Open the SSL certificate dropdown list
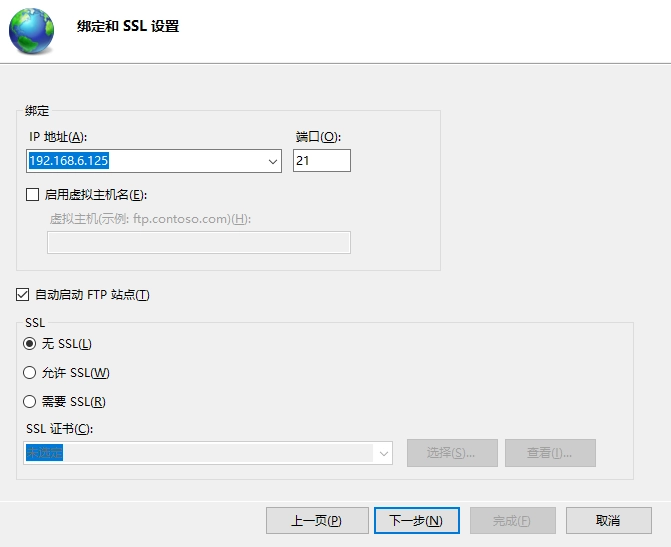671x547 pixels. [x=383, y=453]
